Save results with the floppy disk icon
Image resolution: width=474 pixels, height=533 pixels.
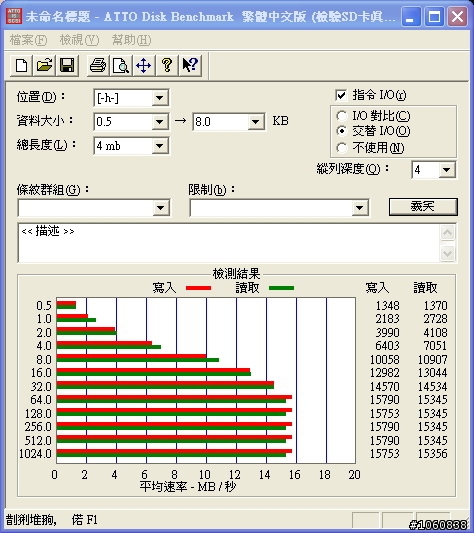coord(67,65)
